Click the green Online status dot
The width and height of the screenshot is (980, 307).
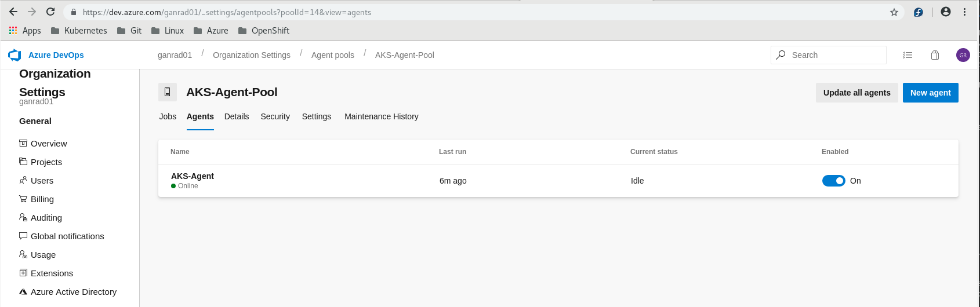tap(173, 186)
